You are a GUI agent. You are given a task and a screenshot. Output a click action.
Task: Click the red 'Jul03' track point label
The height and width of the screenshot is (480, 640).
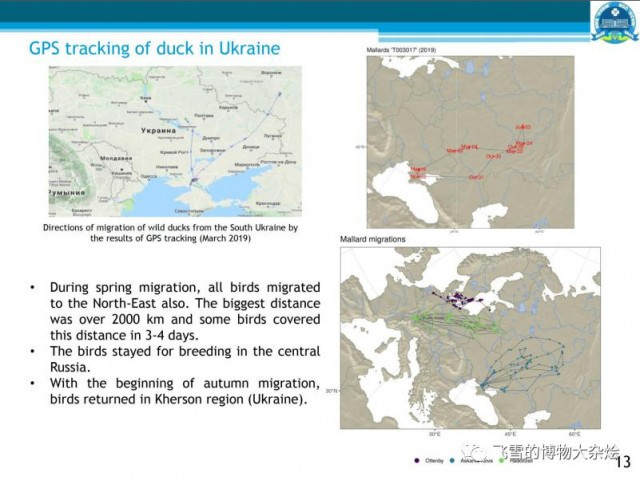(x=523, y=127)
